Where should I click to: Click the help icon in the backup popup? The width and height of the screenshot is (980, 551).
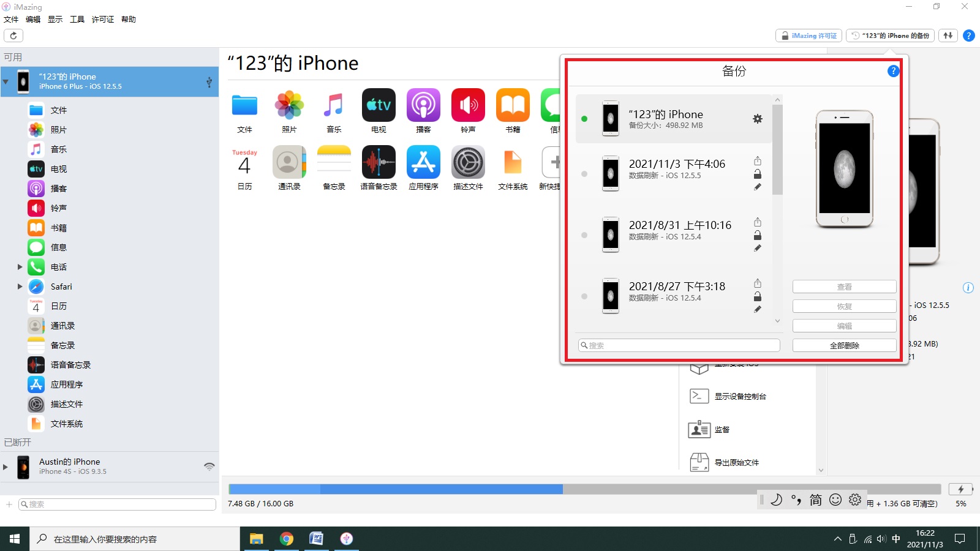893,71
